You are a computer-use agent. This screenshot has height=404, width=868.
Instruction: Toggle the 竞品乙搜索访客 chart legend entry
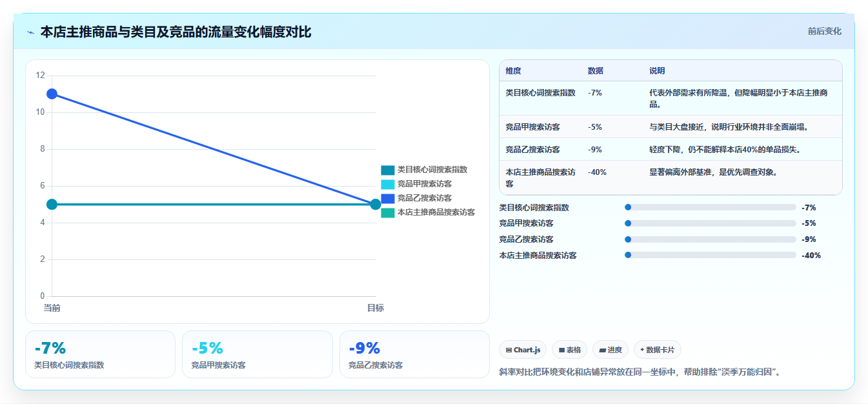[x=416, y=198]
